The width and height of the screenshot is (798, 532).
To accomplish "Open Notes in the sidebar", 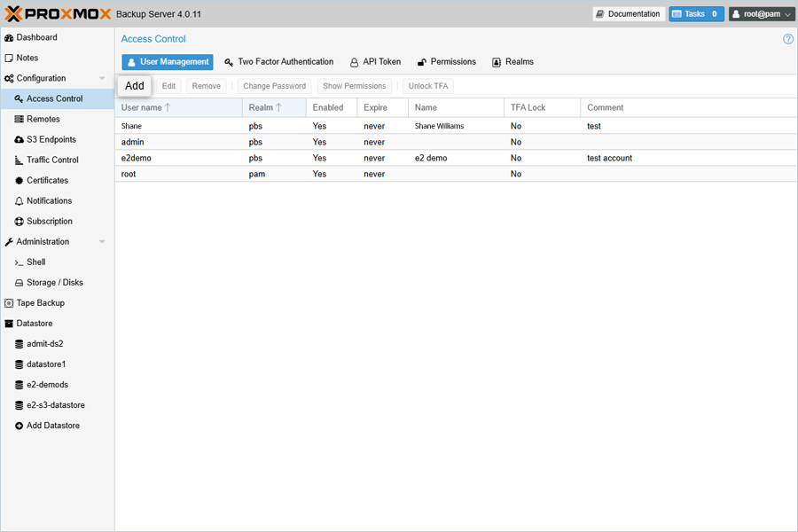I will click(x=27, y=58).
